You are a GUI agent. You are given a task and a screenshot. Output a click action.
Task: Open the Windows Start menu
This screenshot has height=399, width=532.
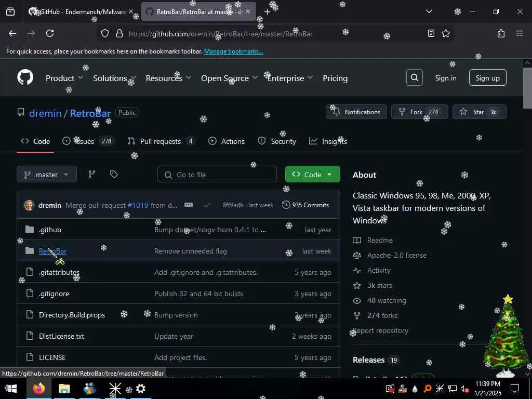(11, 389)
